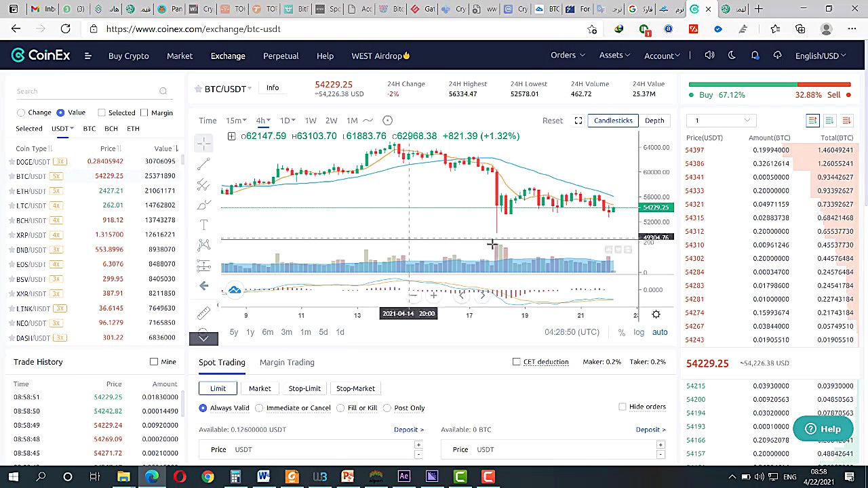The height and width of the screenshot is (488, 868).
Task: Enable the Selected checkbox
Action: pyautogui.click(x=101, y=113)
